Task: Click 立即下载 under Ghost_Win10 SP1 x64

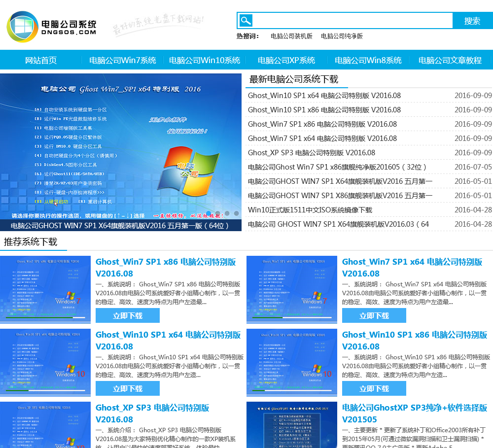Action: 128,388
